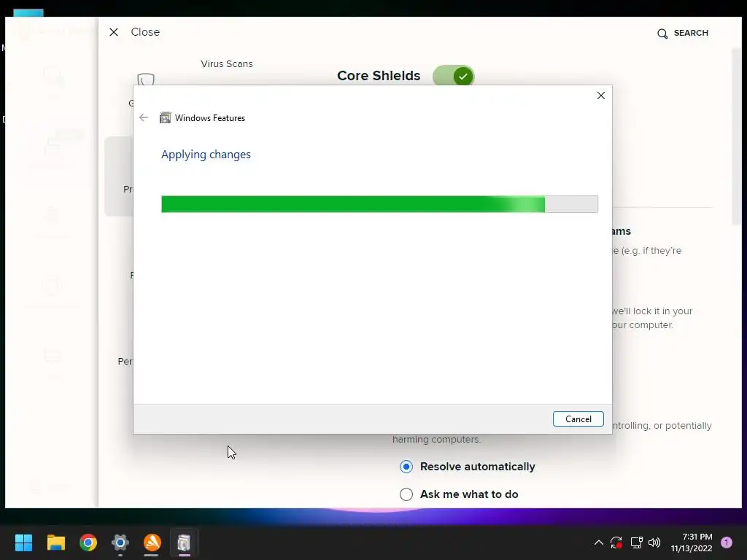
Task: Close the Windows Features dialog
Action: point(601,96)
